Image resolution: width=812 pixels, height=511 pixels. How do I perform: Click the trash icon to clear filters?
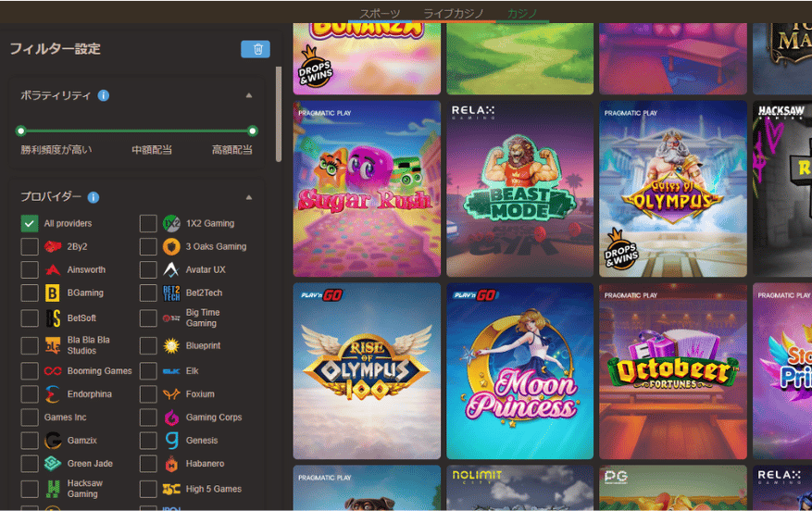tap(256, 49)
